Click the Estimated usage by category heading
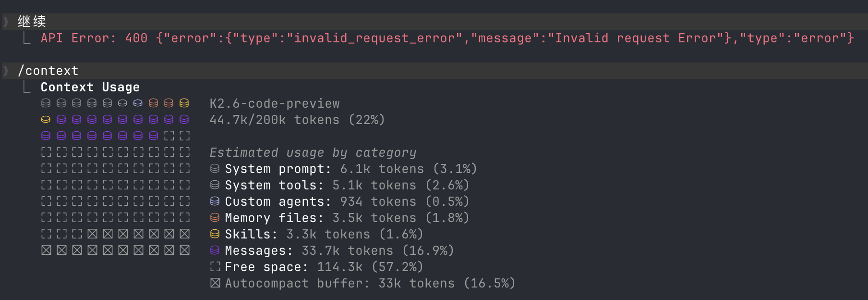This screenshot has height=300, width=868. 313,153
